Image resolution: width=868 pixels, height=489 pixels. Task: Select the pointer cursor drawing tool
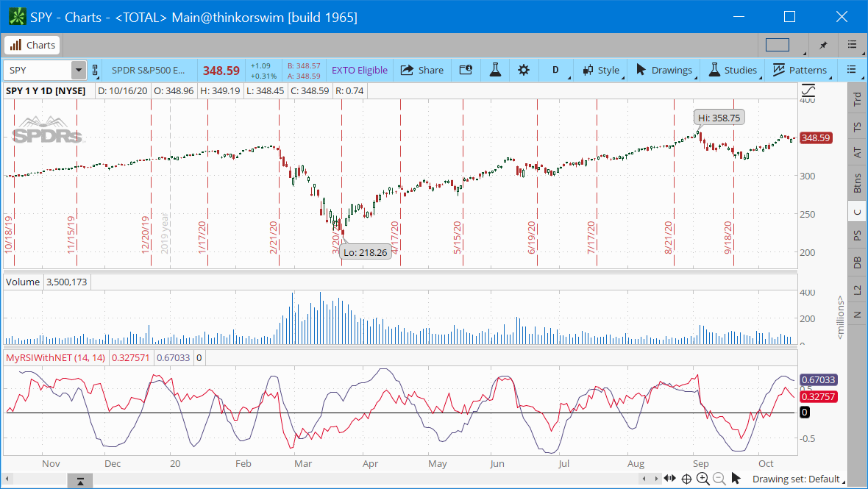tap(736, 479)
